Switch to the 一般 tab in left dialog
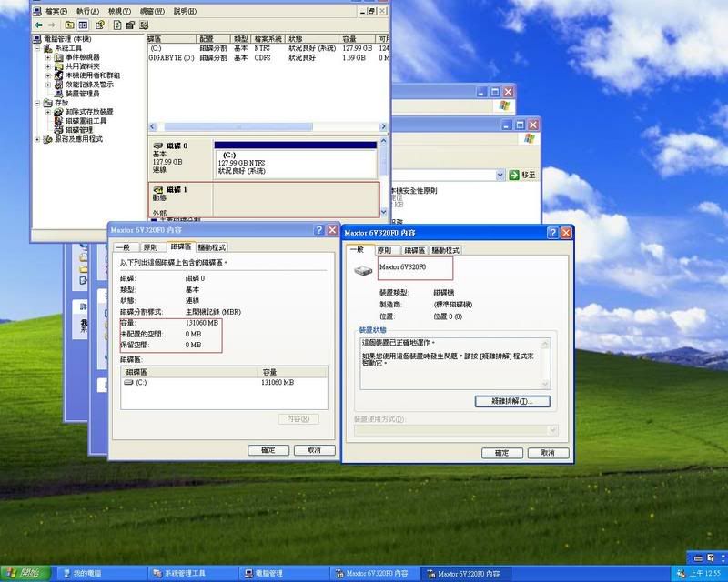The height and width of the screenshot is (582, 728). tap(123, 247)
